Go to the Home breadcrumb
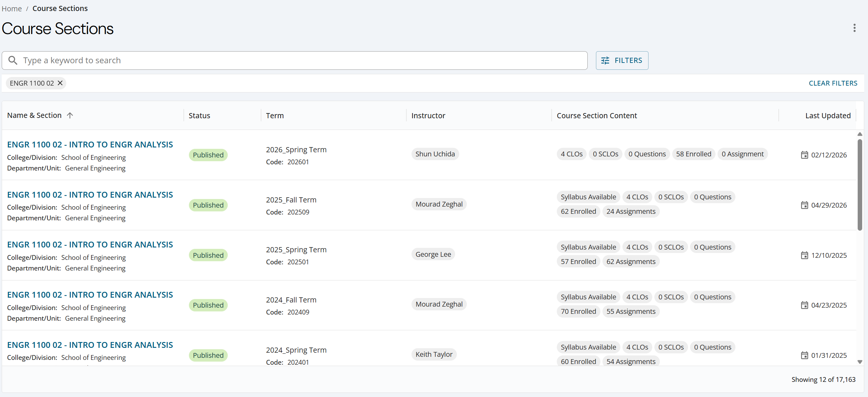This screenshot has height=397, width=868. [12, 9]
